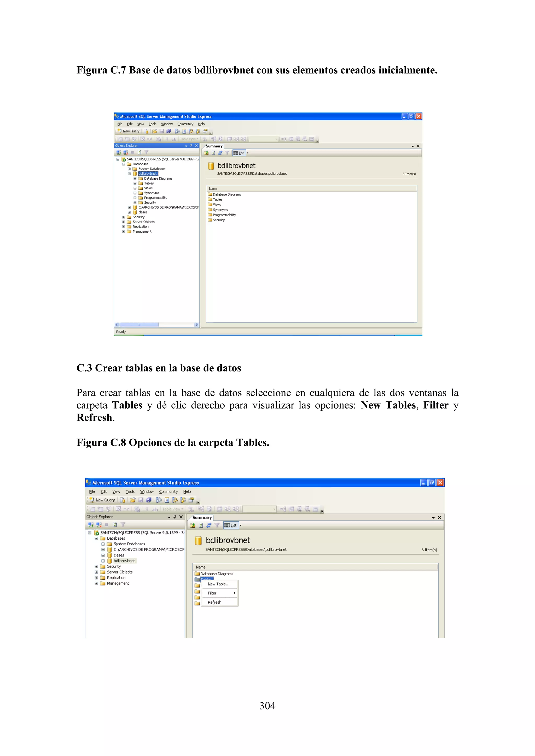Viewport: 535px width, 756px height.
Task: Expand Server Objects node in Figura C.8 tree
Action: pyautogui.click(x=96, y=572)
